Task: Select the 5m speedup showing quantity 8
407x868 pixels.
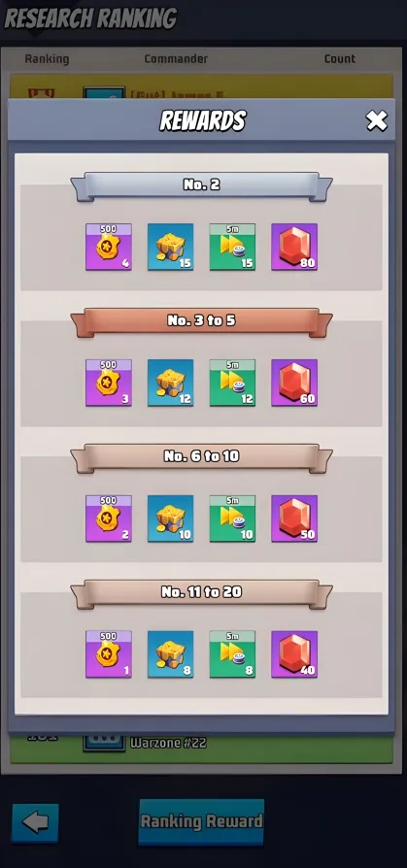Action: [x=232, y=653]
